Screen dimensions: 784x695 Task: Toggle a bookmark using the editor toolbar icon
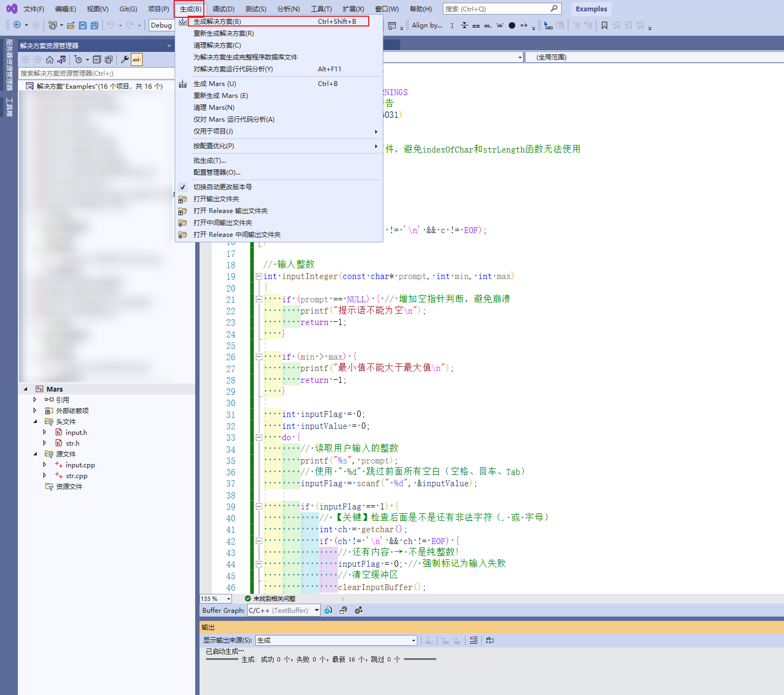[605, 25]
